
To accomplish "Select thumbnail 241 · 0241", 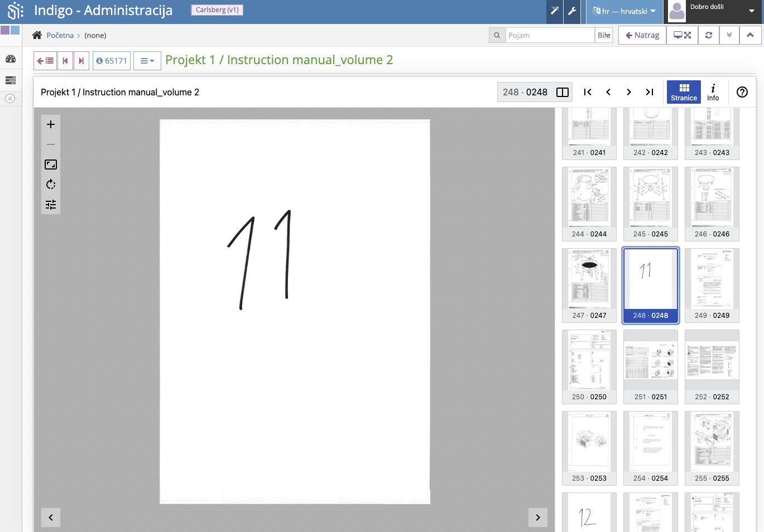I will [x=589, y=134].
